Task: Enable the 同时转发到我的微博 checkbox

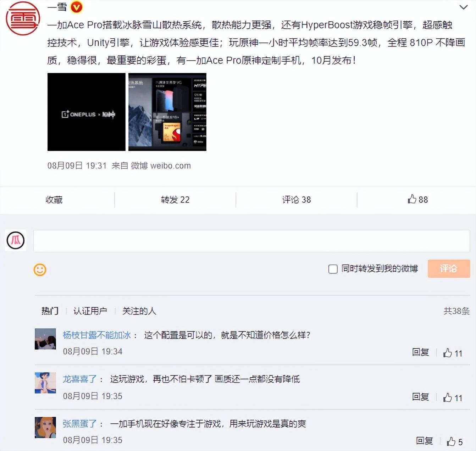Action: 333,269
